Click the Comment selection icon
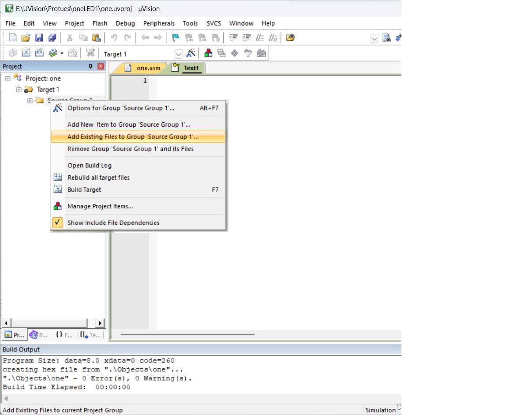Viewport: 532px width, 415px height. [x=260, y=38]
